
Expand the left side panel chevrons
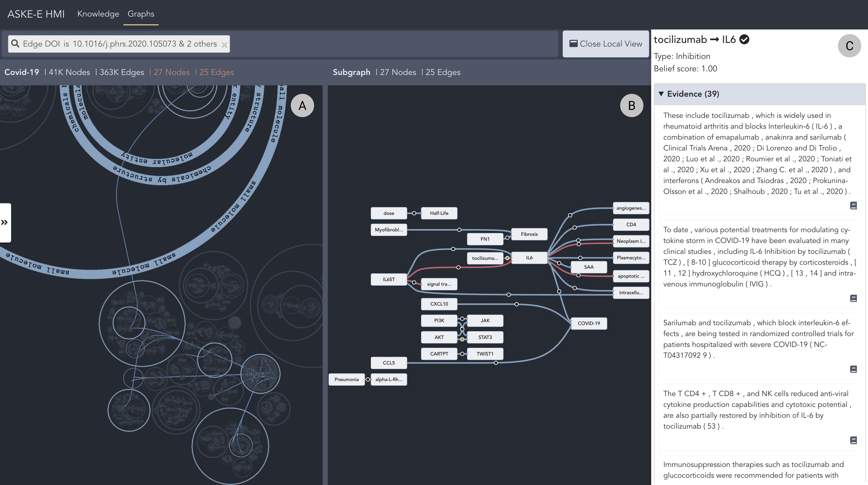click(x=4, y=222)
